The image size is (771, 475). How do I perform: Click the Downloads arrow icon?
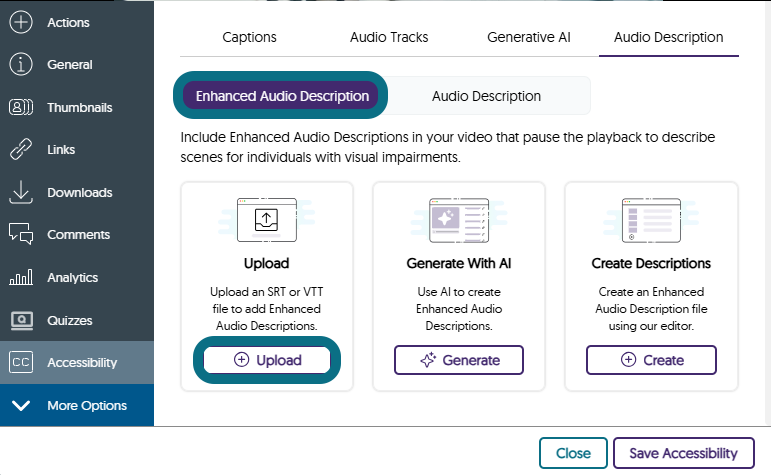[21, 192]
